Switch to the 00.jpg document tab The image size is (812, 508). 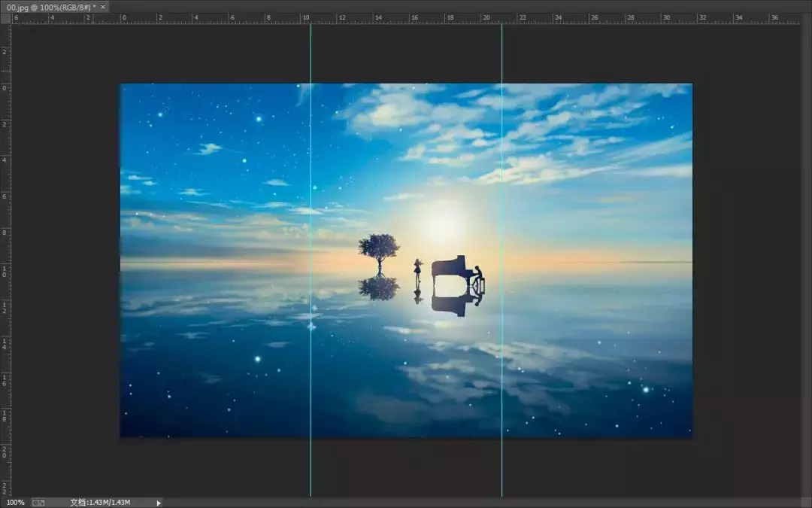tap(45, 6)
